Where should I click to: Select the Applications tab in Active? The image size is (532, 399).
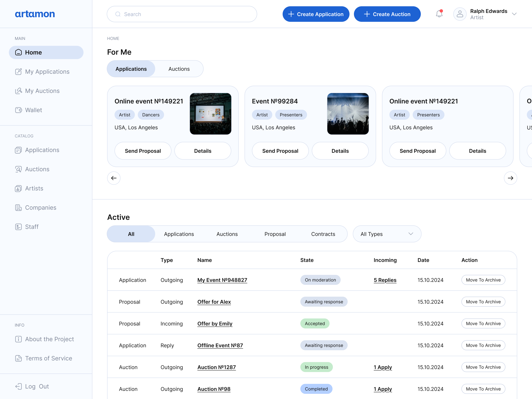tap(179, 234)
